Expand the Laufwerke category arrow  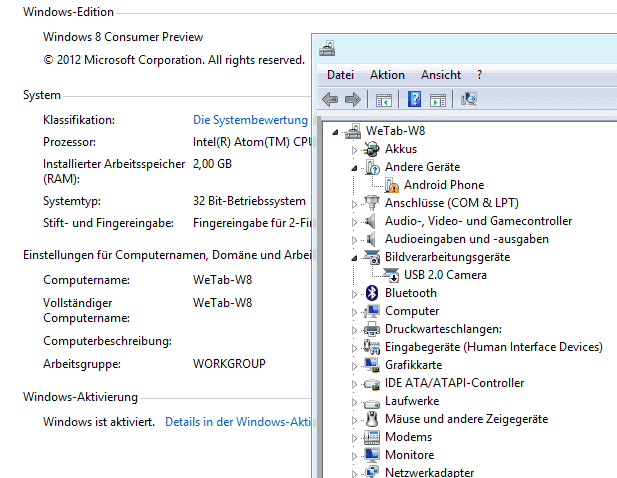coord(354,402)
